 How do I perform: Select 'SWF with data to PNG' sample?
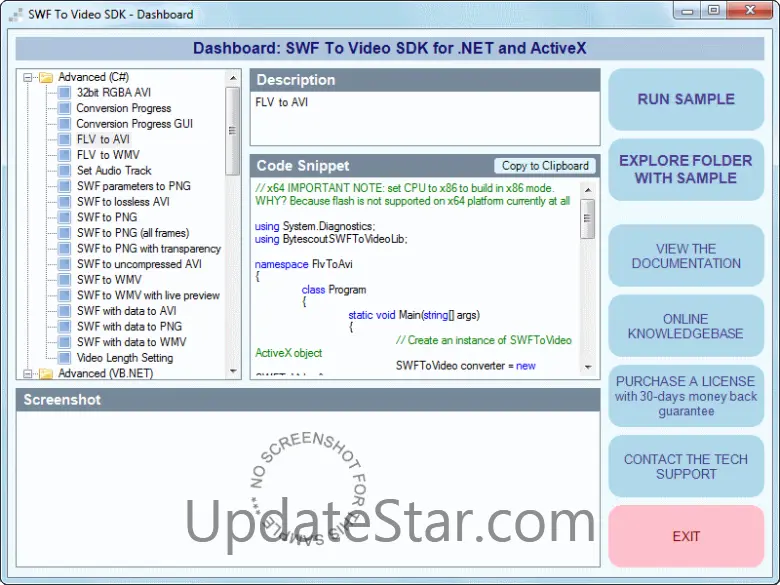(129, 326)
